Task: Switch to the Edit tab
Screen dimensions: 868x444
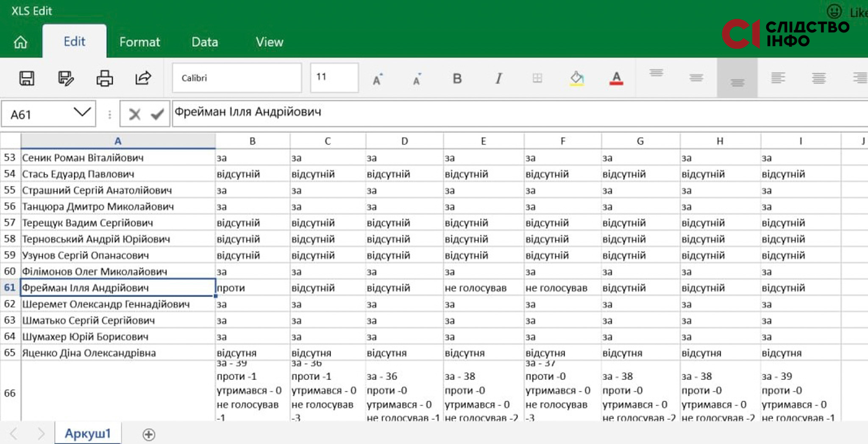Action: (74, 42)
